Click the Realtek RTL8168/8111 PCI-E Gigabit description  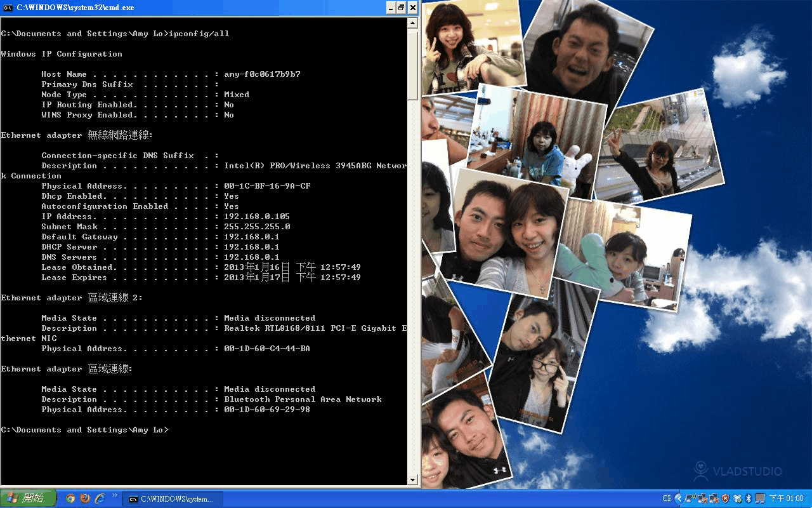pos(315,328)
